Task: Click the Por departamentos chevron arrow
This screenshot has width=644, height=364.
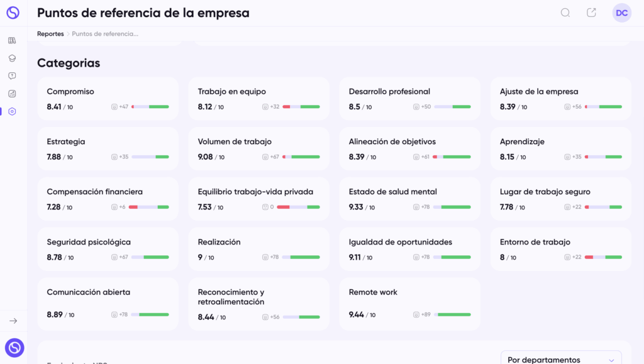Action: coord(611,360)
